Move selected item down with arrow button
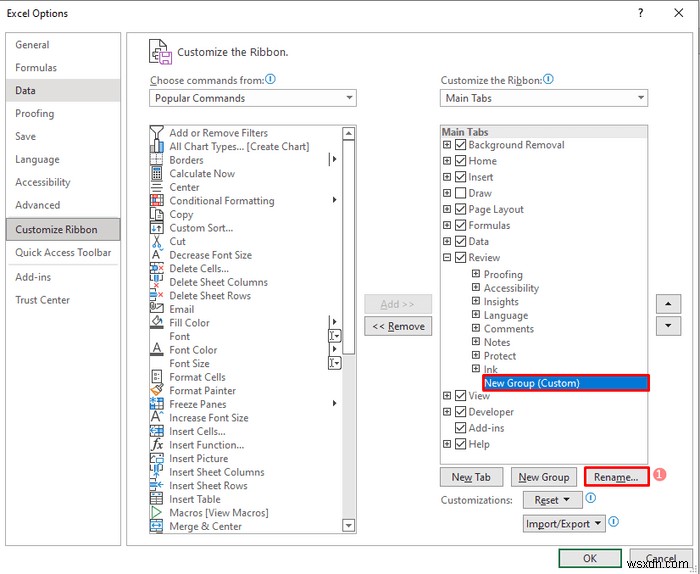The height and width of the screenshot is (574, 700). [668, 325]
